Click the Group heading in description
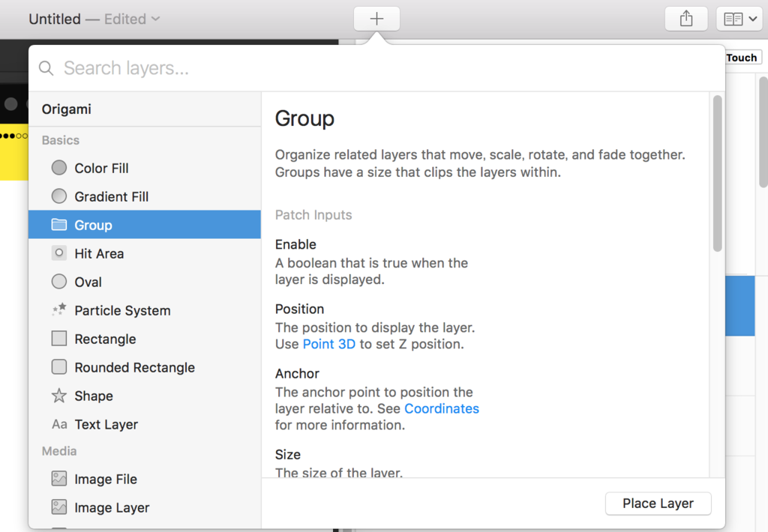The height and width of the screenshot is (532, 768). point(304,119)
